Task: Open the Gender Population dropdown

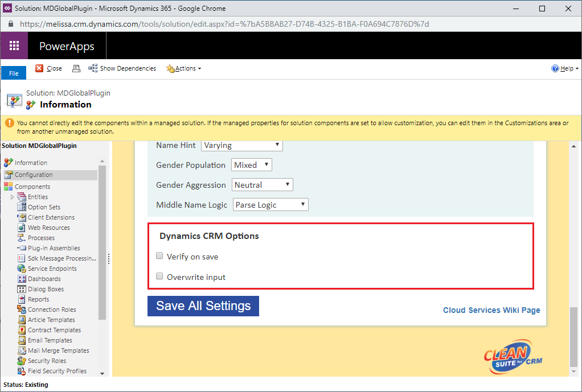Action: (252, 164)
